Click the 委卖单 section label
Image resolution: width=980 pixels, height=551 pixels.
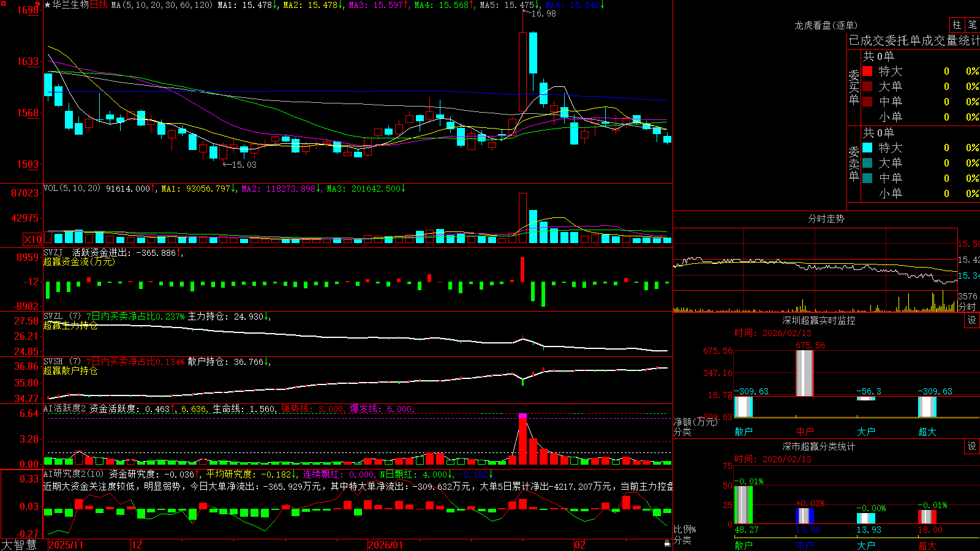coord(854,163)
